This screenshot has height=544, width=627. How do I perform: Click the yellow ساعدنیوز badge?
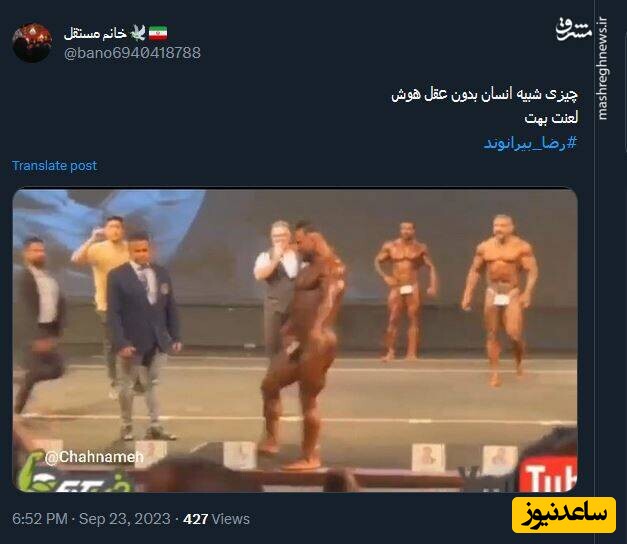click(564, 515)
